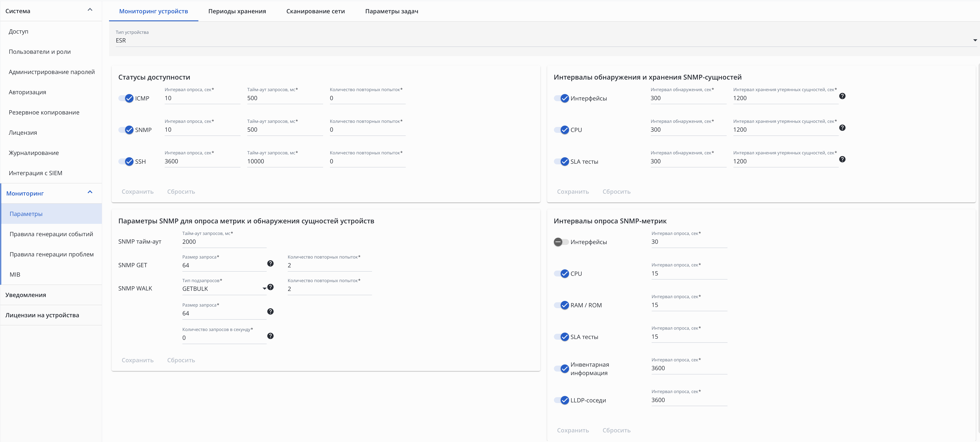Click help icon for SLA тесты storage interval

click(842, 159)
